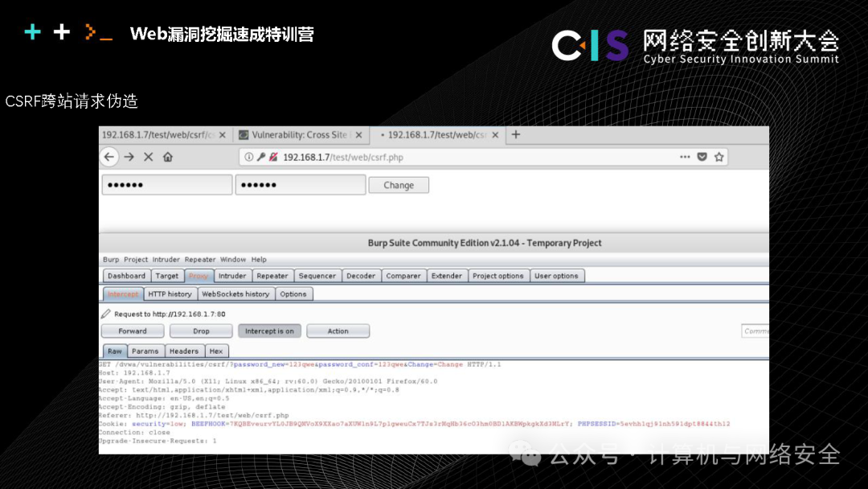Open the Action menu button
868x489 pixels.
338,331
